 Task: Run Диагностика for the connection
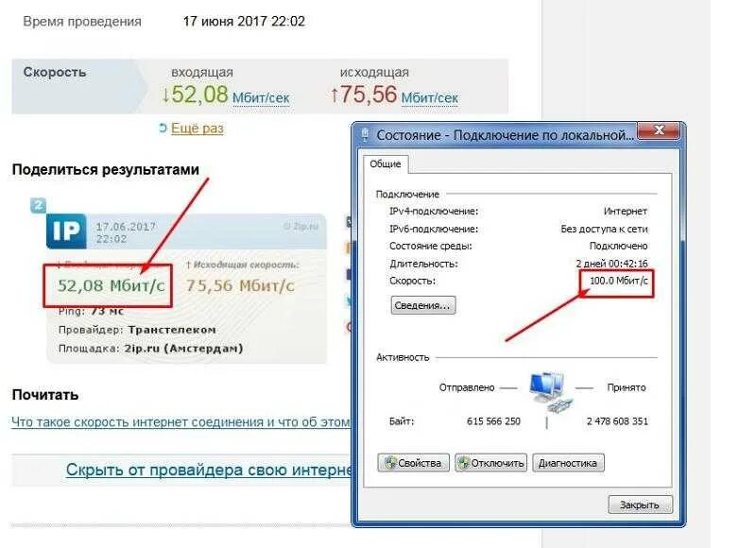568,463
